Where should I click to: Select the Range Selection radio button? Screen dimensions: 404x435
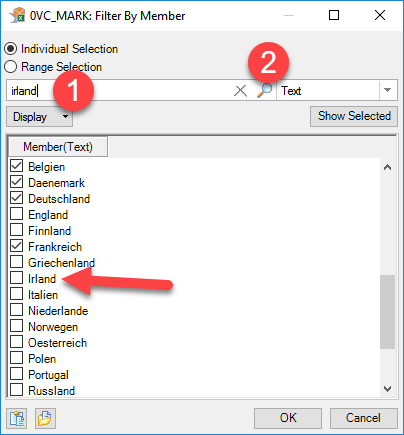click(11, 66)
